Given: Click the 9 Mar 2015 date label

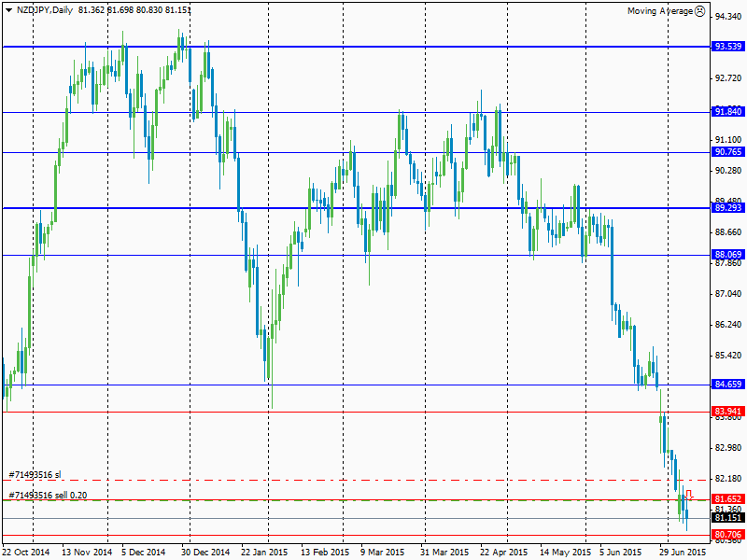Looking at the screenshot, I should point(383,553).
